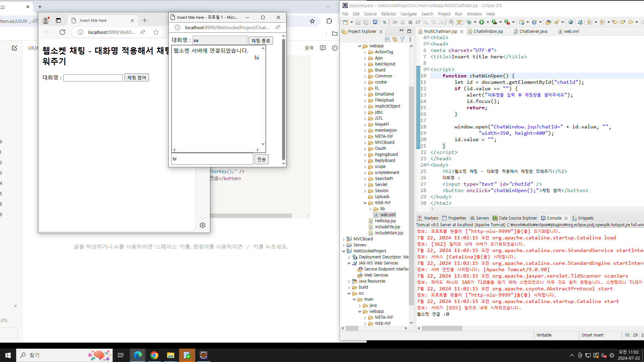Collapse the WEB-INF folder node
This screenshot has height=362, width=644.
click(365, 203)
